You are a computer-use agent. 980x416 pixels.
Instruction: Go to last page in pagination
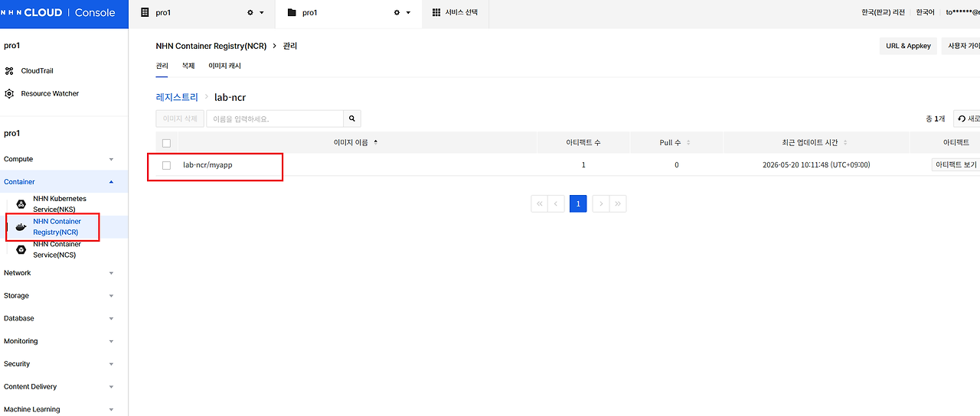(x=618, y=203)
